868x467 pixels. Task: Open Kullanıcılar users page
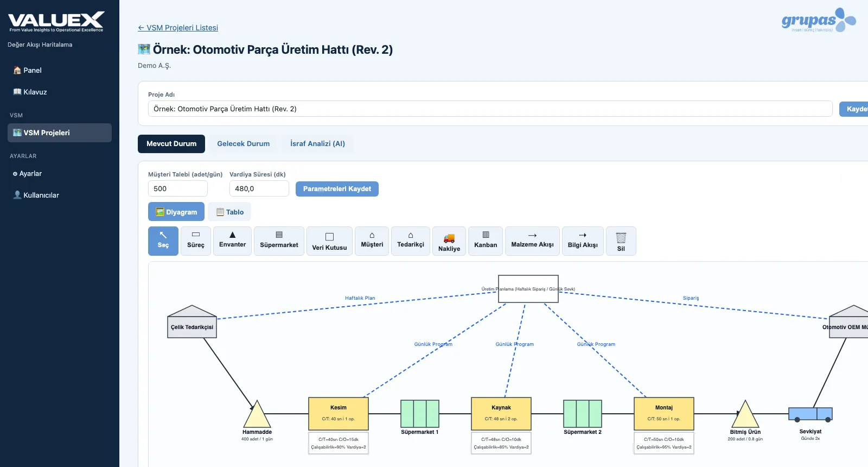click(x=60, y=195)
